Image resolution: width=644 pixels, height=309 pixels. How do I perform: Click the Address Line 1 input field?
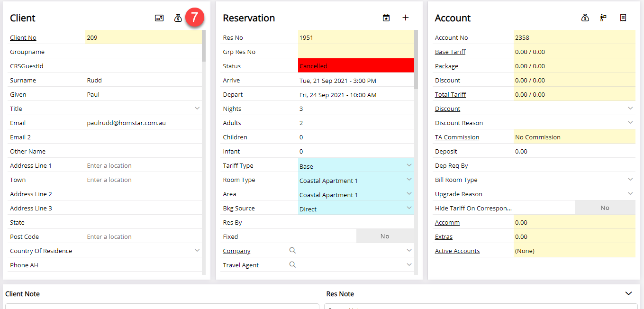pos(142,166)
